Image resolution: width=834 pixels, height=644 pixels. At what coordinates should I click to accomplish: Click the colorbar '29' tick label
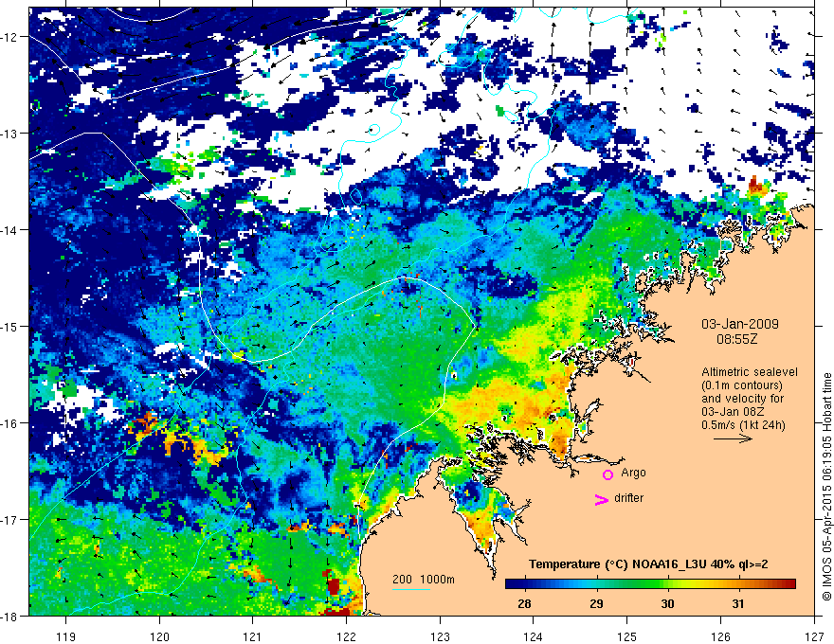click(596, 604)
